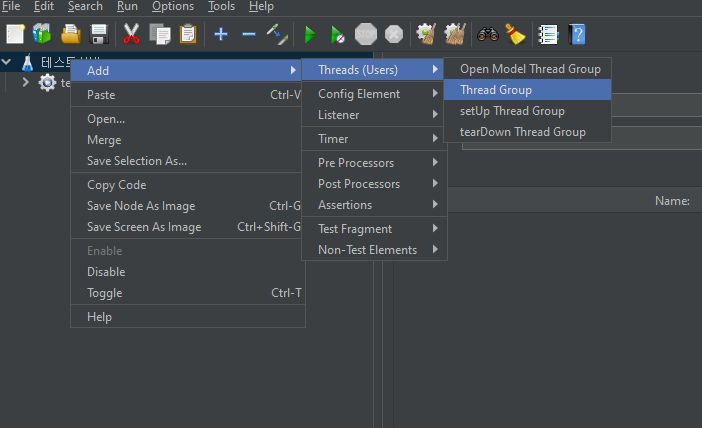Click the Start no pauses icon

(x=338, y=34)
